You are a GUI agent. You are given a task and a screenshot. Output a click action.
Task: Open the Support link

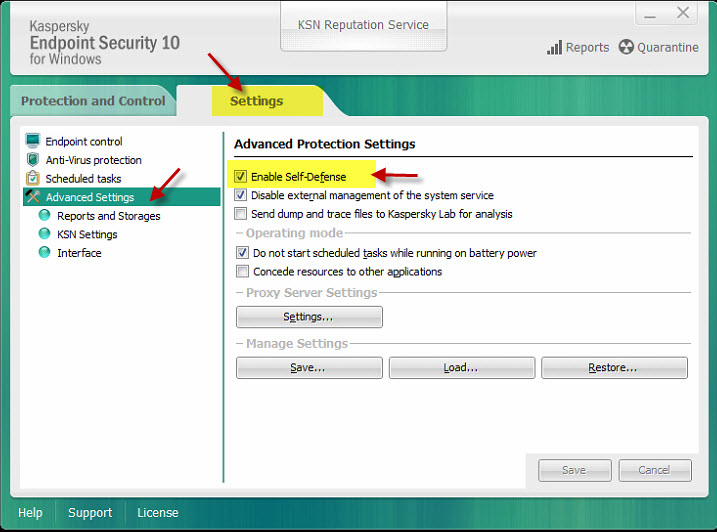[x=90, y=513]
